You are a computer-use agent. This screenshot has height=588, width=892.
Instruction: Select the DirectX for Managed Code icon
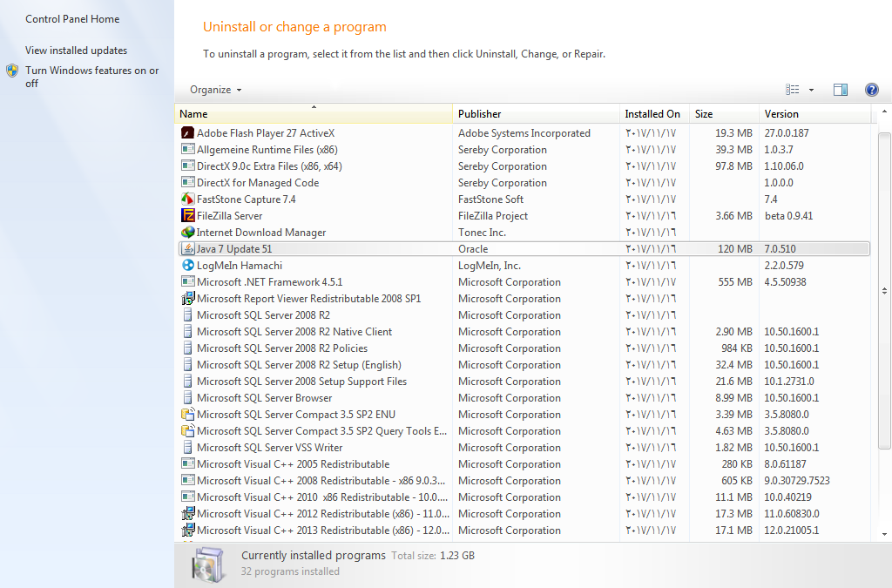tap(188, 183)
